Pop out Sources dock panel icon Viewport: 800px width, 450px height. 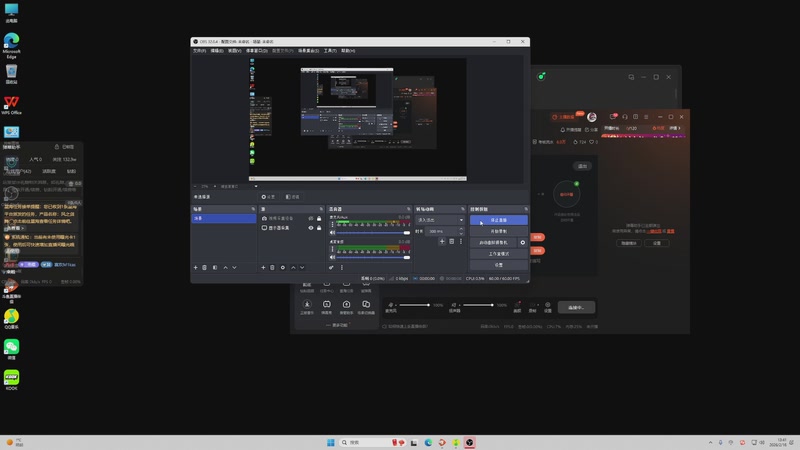tap(321, 209)
